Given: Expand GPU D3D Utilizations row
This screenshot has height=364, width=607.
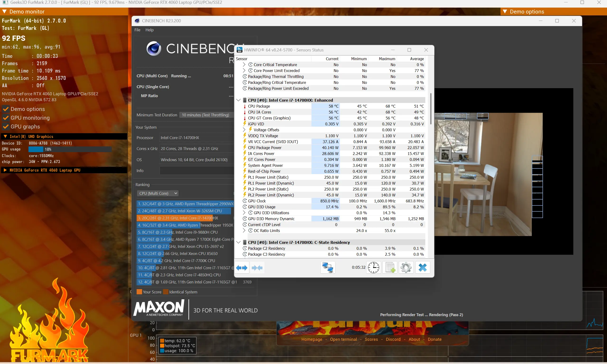Looking at the screenshot, I should (x=244, y=213).
